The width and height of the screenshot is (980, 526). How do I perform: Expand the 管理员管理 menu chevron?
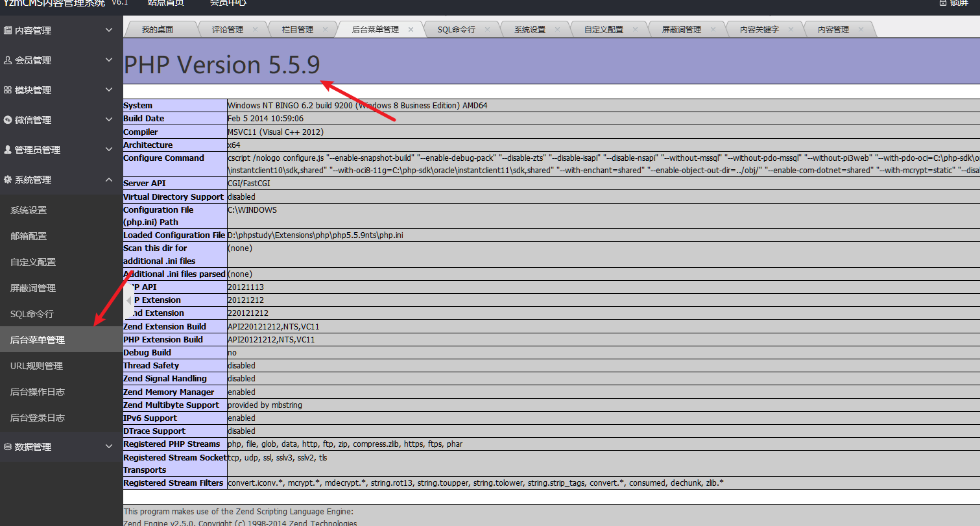(109, 150)
